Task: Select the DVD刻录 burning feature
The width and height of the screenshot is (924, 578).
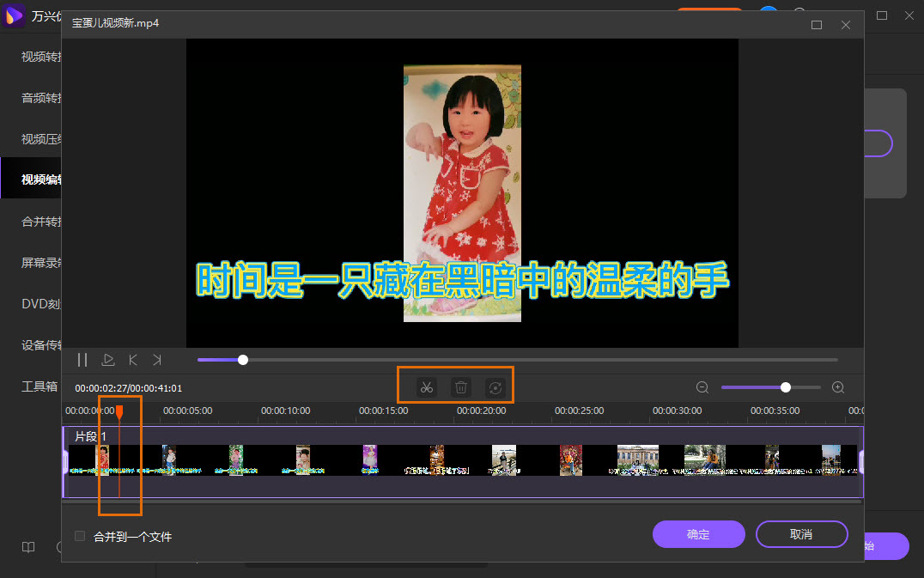Action: 38,303
